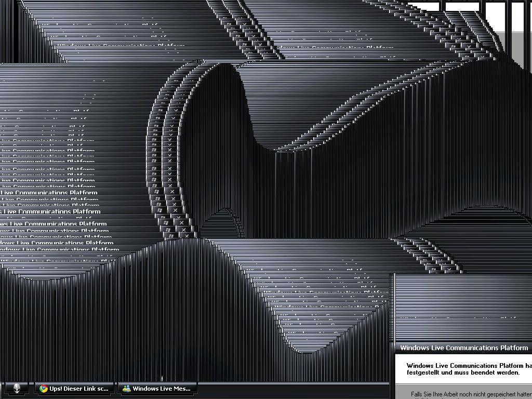The image size is (532, 399).
Task: Click the Windows Live Messenger taskbar icon
Action: pos(126,389)
